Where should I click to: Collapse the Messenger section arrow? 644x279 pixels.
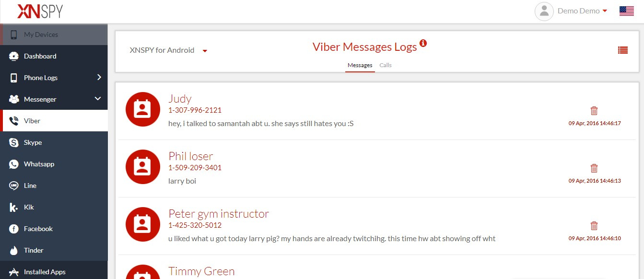tap(98, 99)
